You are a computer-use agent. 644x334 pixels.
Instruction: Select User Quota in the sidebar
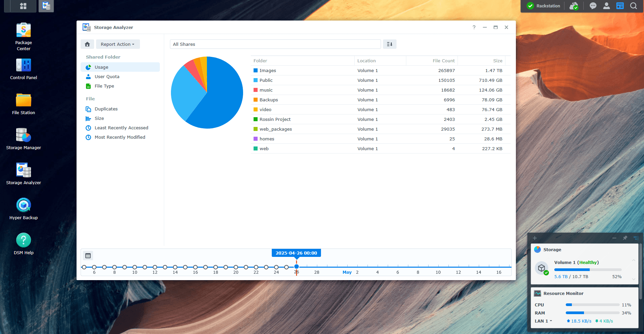[107, 77]
